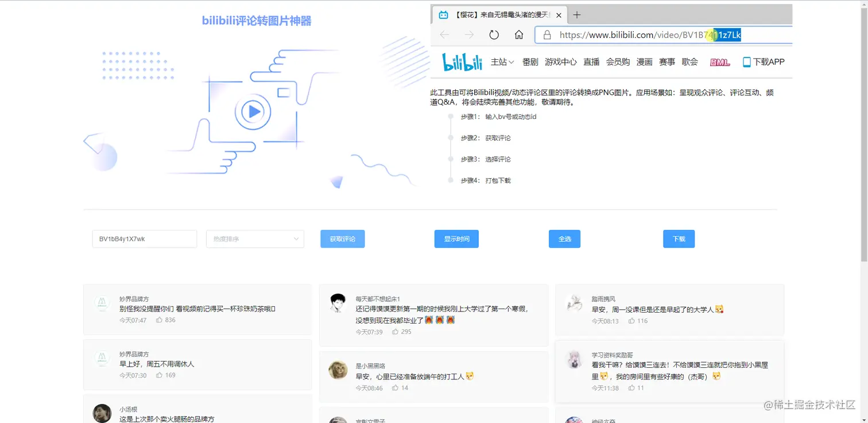The image size is (868, 423).
Task: Click the thumbs-up icon beside 836
Action: tap(159, 320)
